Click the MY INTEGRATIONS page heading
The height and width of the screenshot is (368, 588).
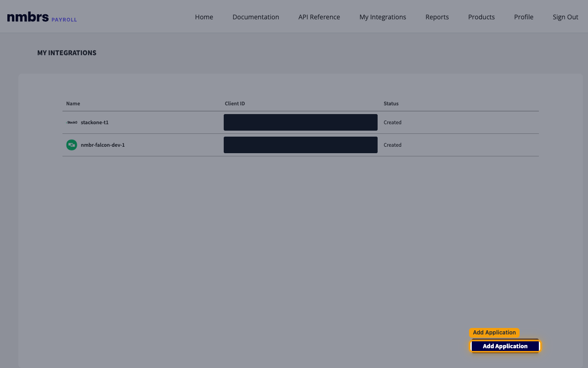[67, 53]
